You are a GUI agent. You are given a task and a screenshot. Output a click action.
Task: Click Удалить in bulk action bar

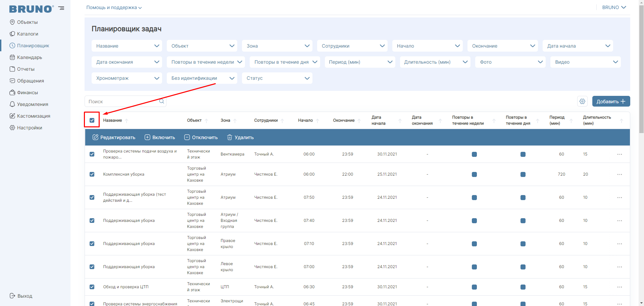click(x=240, y=137)
